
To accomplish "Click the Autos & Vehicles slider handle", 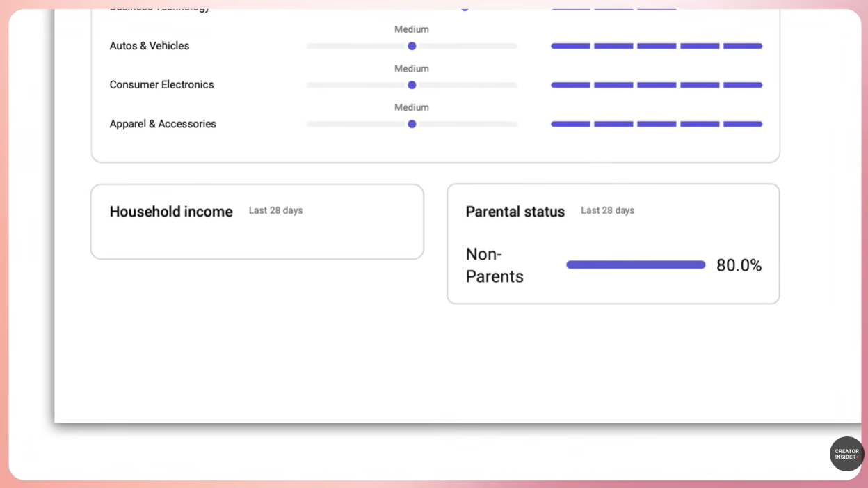I will (x=412, y=46).
